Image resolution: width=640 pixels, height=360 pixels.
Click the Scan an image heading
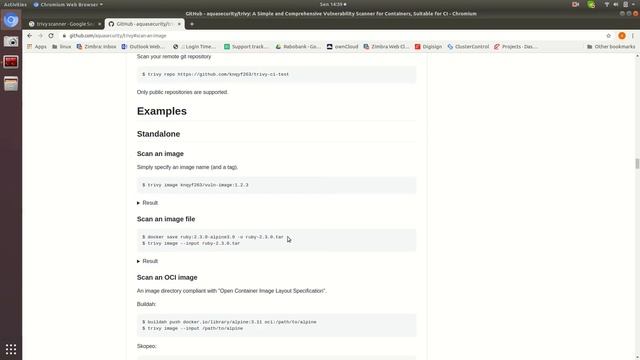(x=160, y=154)
